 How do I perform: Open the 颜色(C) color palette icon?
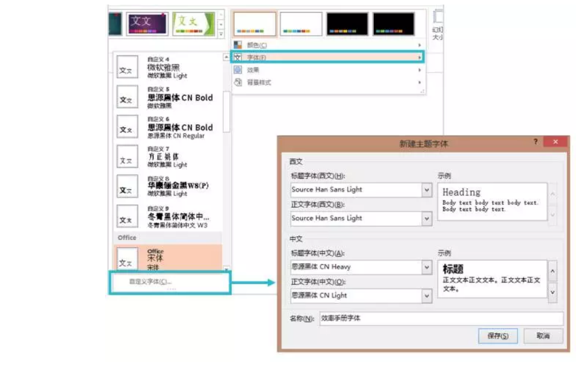click(x=238, y=45)
